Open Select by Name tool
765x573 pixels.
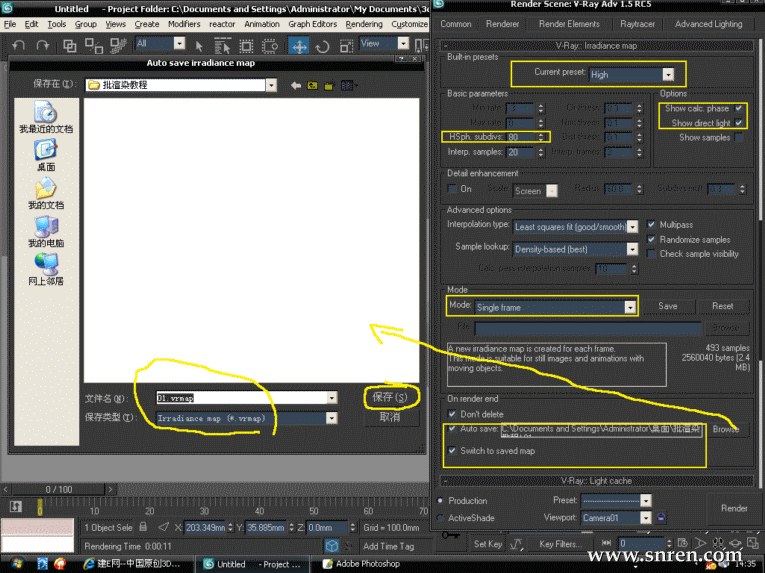click(222, 46)
